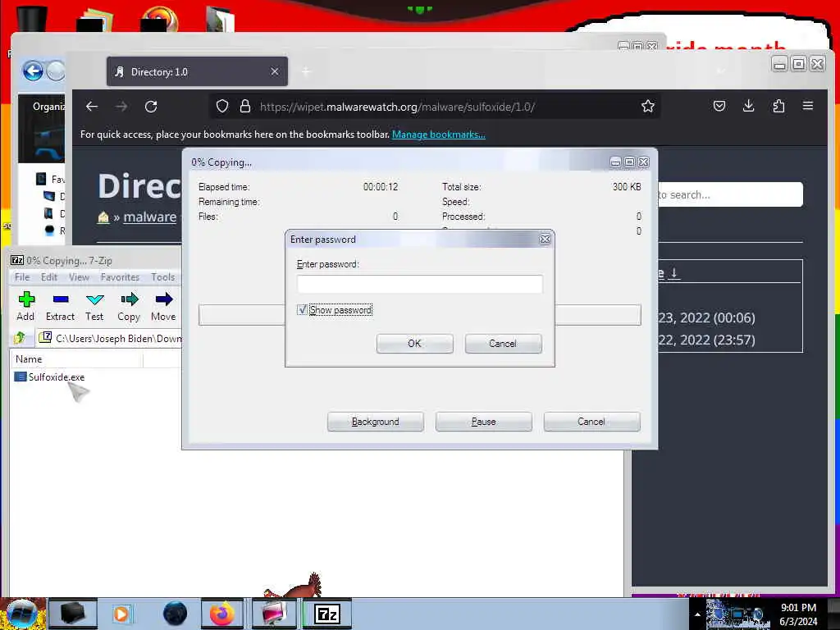This screenshot has width=840, height=630.
Task: Bookmark this page with the star
Action: click(x=648, y=106)
